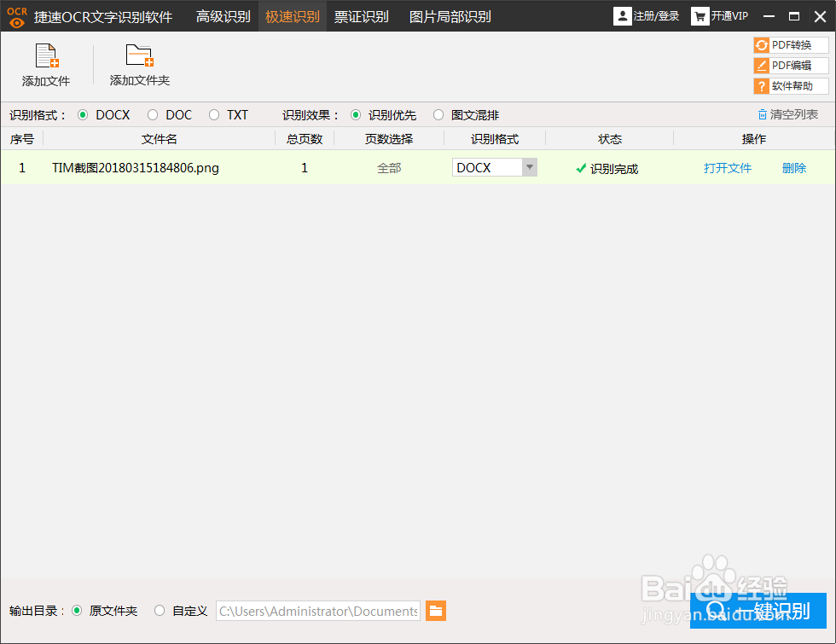Select DOCX recognition format radio

(x=83, y=115)
